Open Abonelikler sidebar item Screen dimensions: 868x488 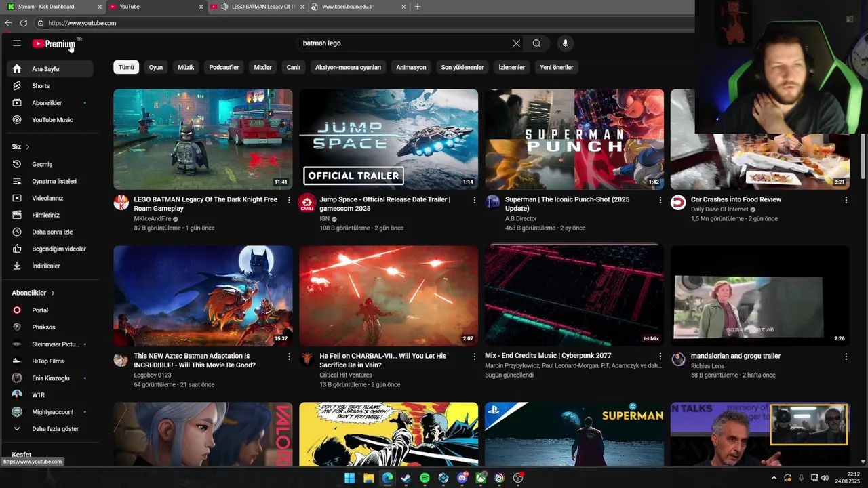tap(50, 103)
